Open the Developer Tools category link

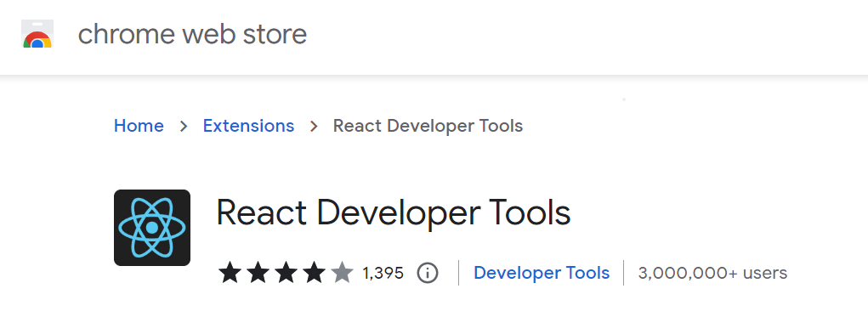tap(542, 273)
